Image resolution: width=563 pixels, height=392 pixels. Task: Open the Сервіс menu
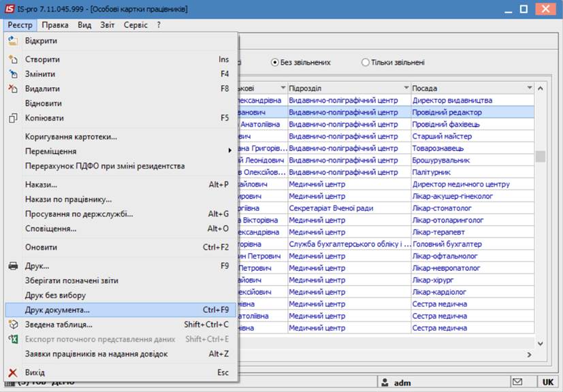click(135, 25)
